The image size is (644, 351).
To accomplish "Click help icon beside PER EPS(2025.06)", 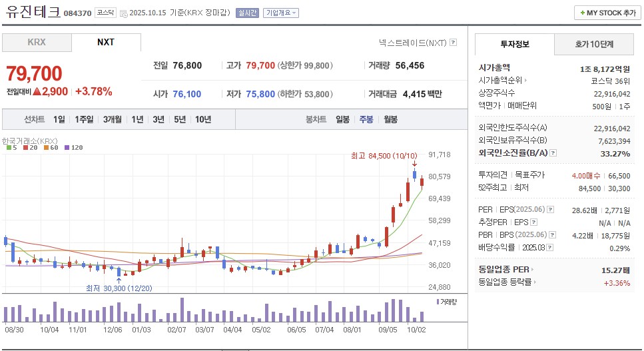I will click(550, 210).
